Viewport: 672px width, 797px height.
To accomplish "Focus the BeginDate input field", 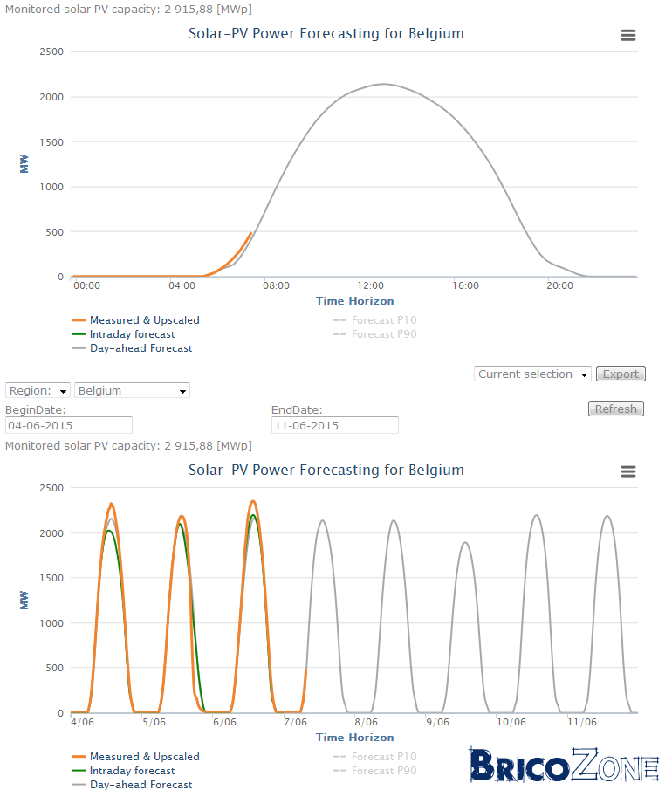I will (69, 425).
